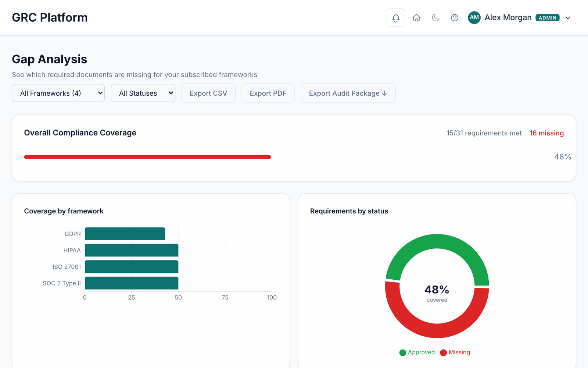Click the '48%' donut center label

(437, 290)
